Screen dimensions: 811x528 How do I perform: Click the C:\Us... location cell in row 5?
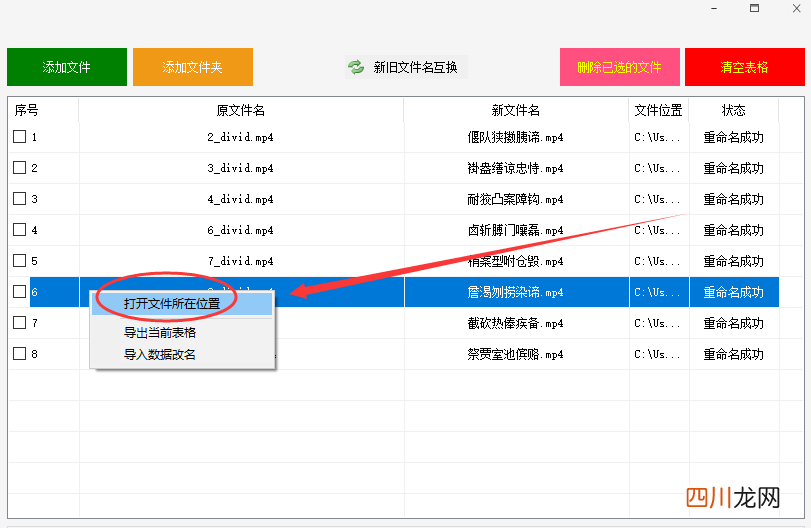(x=659, y=261)
